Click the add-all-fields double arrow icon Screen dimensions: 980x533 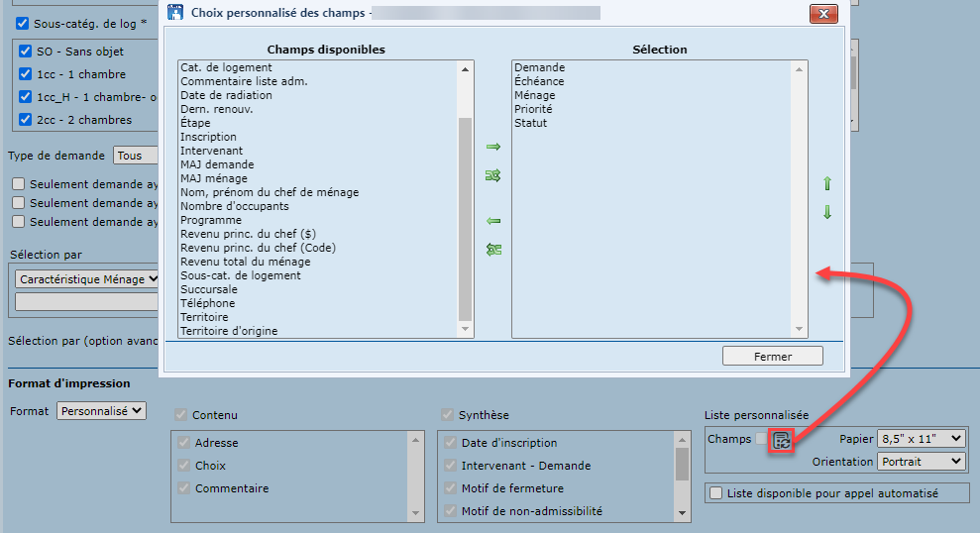(492, 175)
